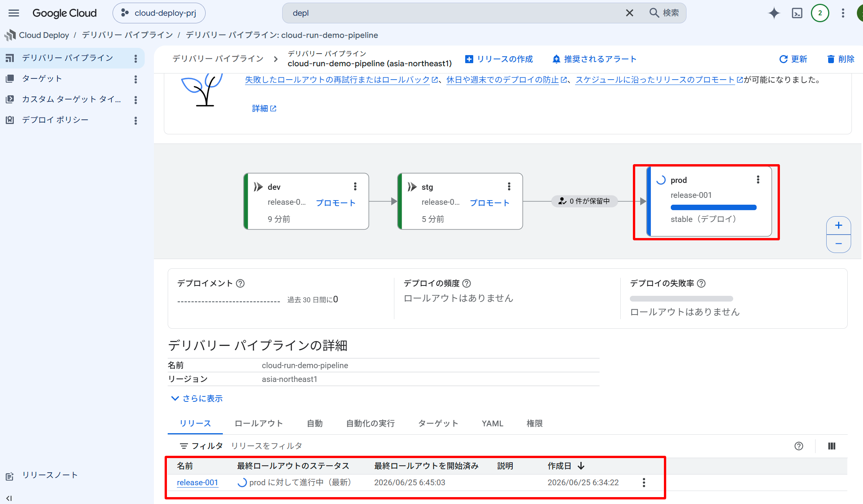Click inside the search box containing 'depl'
This screenshot has height=504, width=863.
(x=456, y=13)
